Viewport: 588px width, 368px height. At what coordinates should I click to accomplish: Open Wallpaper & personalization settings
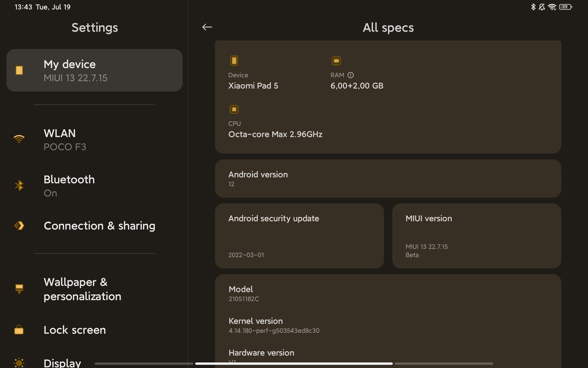click(x=94, y=289)
